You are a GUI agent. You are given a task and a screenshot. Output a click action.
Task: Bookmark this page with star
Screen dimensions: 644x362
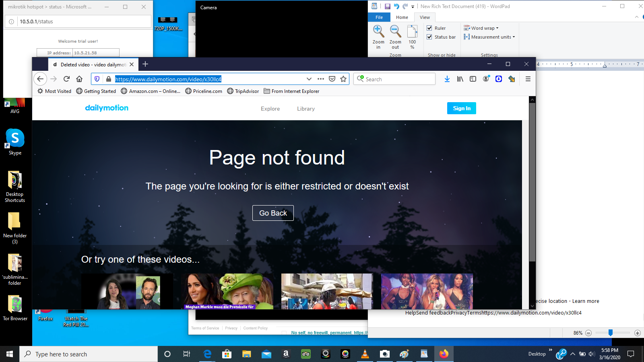(x=343, y=79)
